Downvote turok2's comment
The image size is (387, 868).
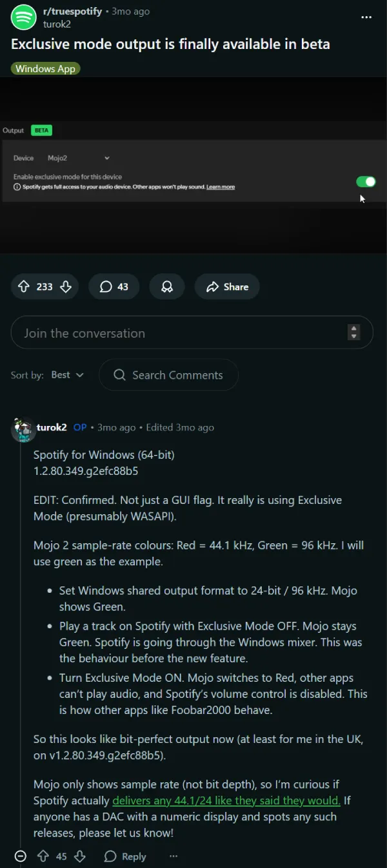point(80,856)
